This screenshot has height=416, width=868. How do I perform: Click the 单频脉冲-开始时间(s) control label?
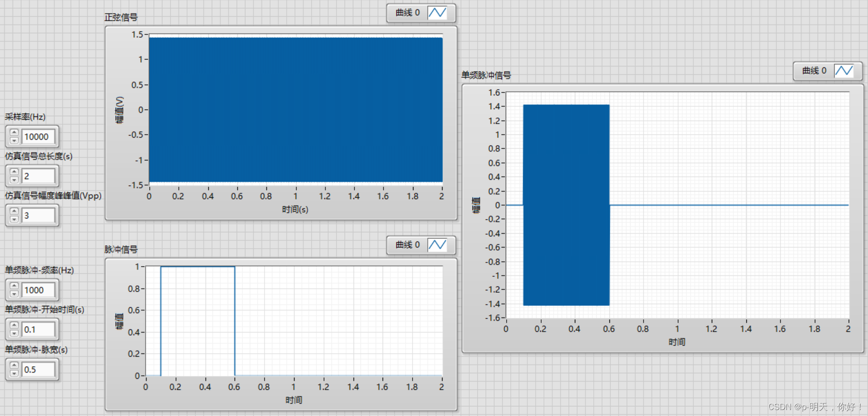pos(45,310)
